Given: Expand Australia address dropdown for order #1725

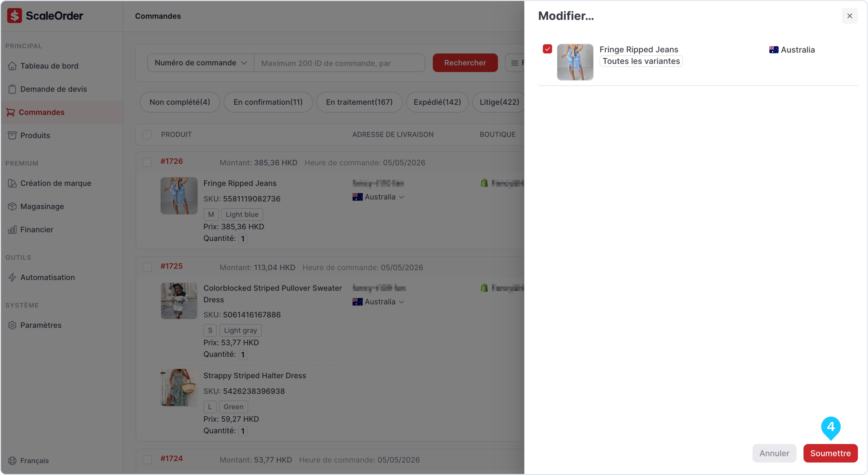Looking at the screenshot, I should (401, 302).
